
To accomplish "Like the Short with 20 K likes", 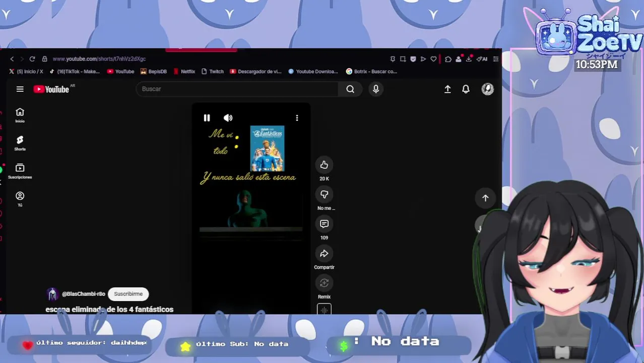I will 324,165.
